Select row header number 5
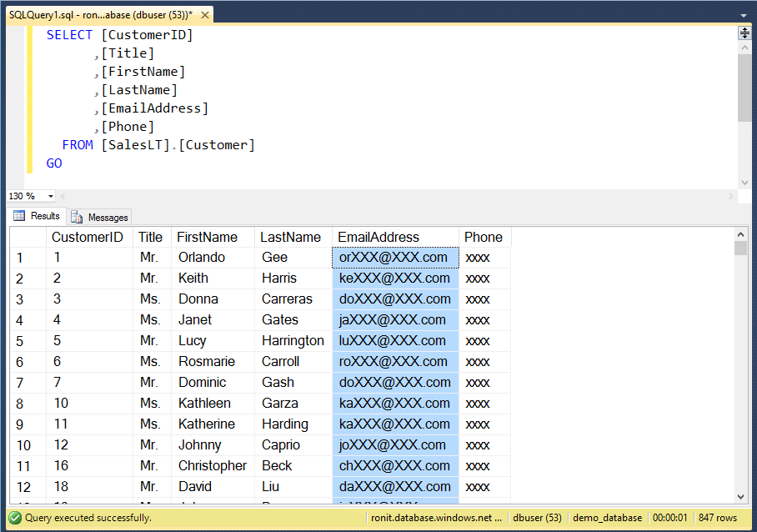 20,341
